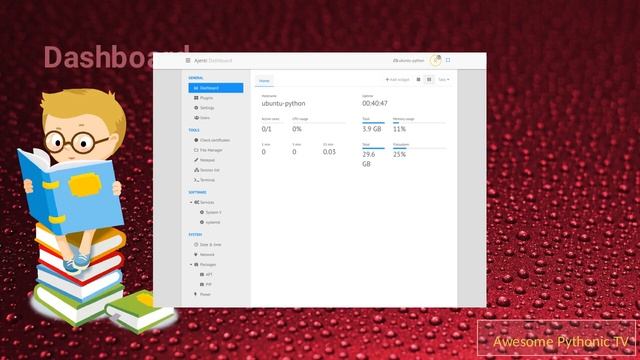
Task: Click the 0.03 load average value
Action: coord(329,152)
